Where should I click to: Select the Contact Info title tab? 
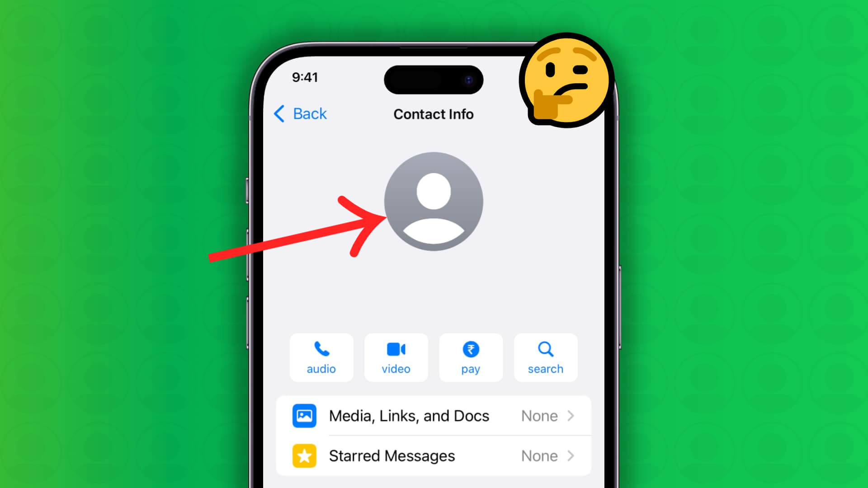click(x=434, y=114)
